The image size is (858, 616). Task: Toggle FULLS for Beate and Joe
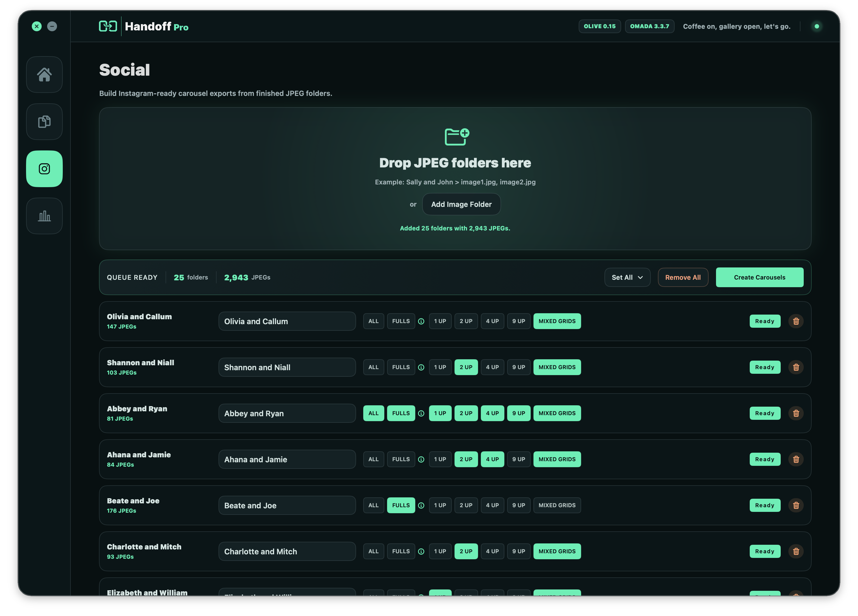400,505
